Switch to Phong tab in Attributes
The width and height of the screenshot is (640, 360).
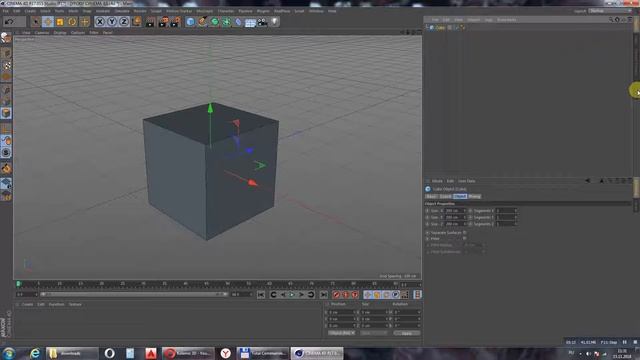[474, 196]
